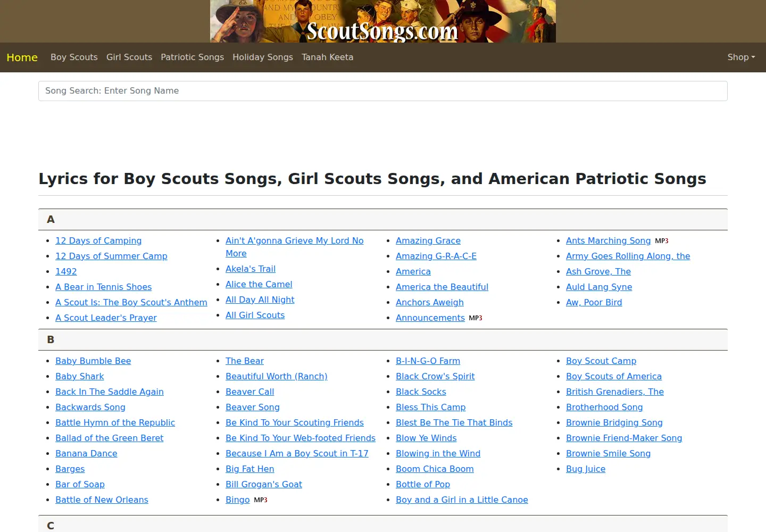Image resolution: width=766 pixels, height=532 pixels.
Task: Open Baby Bumble Bee lyrics
Action: point(93,361)
